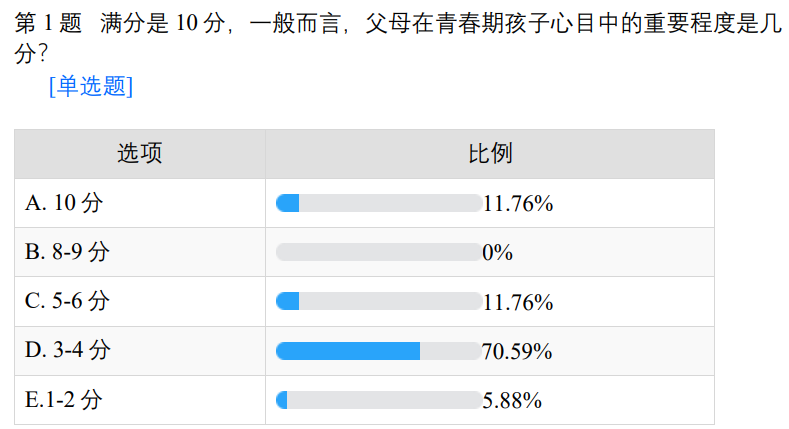Click the 11.76% value in row C
The image size is (789, 429).
tap(518, 302)
